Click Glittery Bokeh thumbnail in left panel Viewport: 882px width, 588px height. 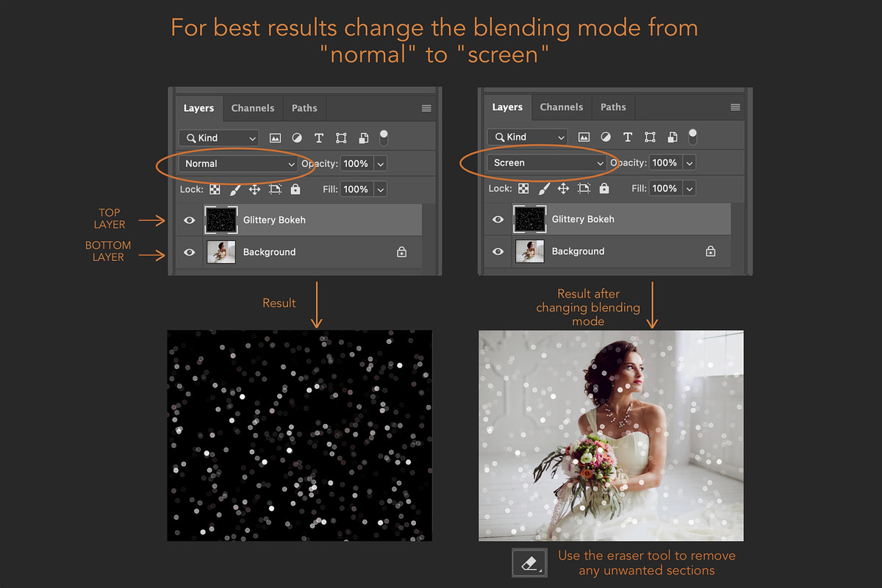coord(221,220)
